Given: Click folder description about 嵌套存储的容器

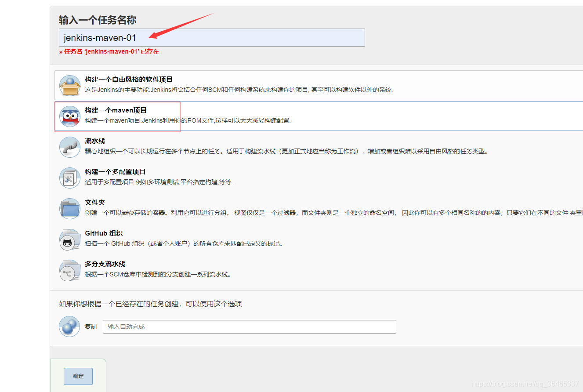Looking at the screenshot, I should point(334,213).
